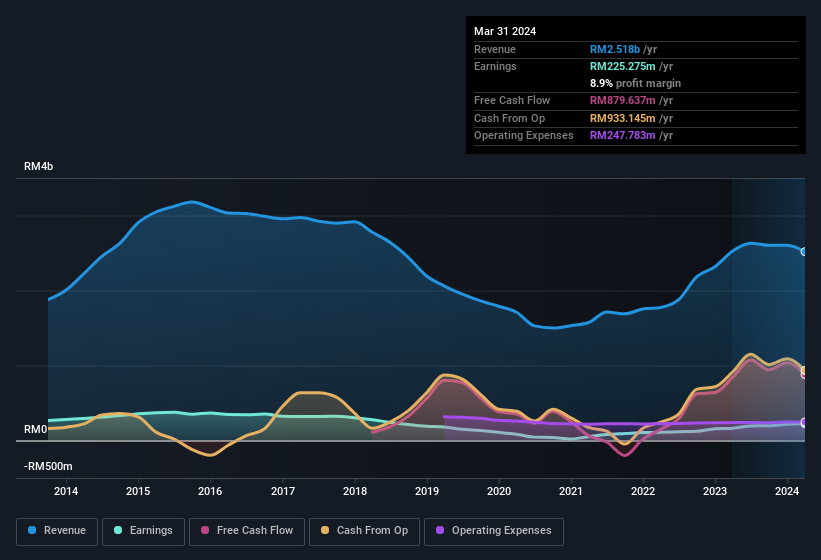The height and width of the screenshot is (560, 821).
Task: Click the 8.9% profit margin text
Action: tap(636, 83)
